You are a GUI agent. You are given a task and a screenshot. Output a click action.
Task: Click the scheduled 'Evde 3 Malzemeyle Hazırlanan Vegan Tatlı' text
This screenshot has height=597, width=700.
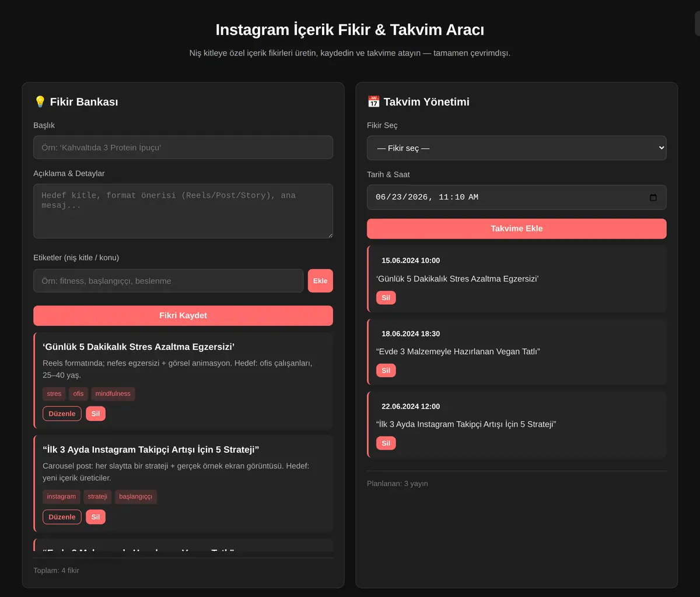click(459, 352)
